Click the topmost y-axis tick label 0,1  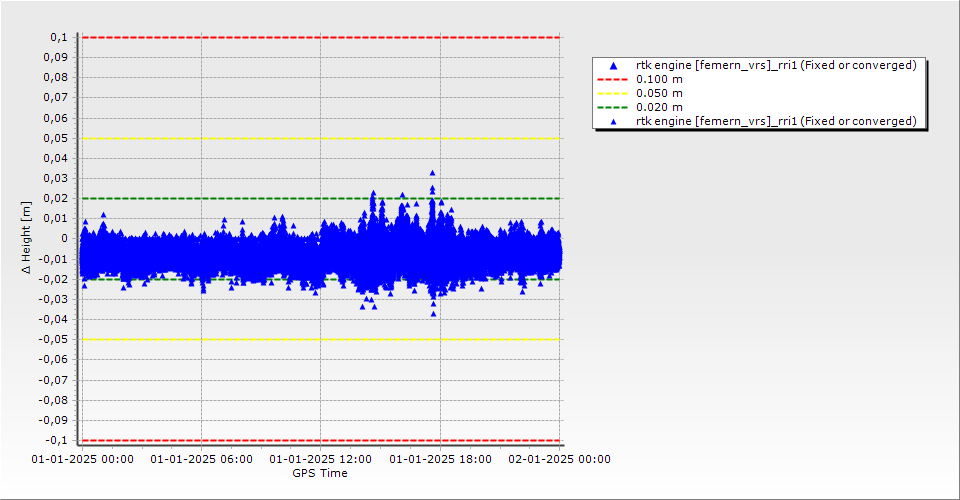pyautogui.click(x=58, y=37)
